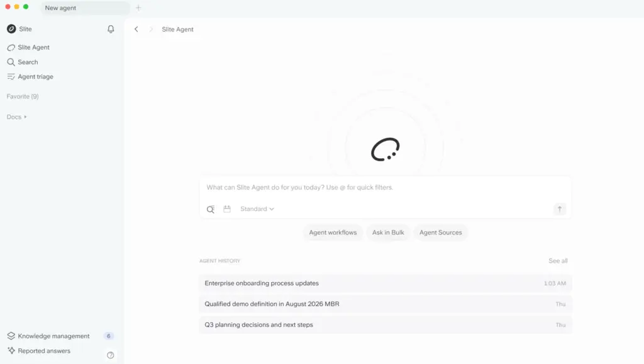Expand the Docs section

coord(17,117)
